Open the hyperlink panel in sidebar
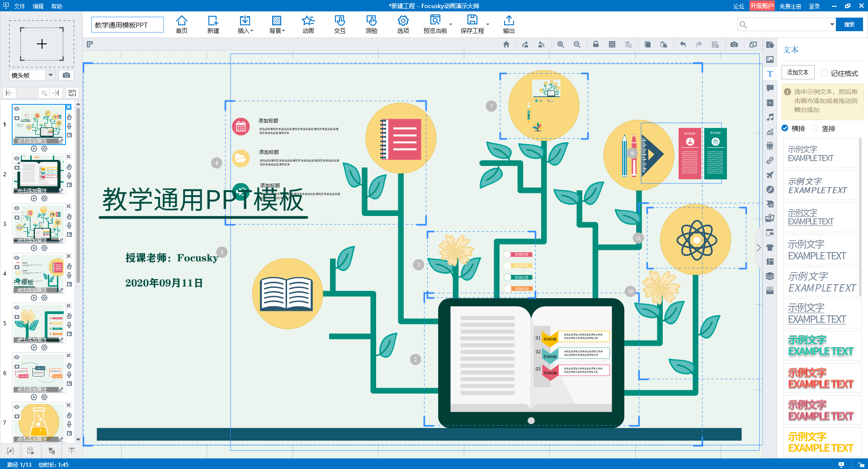 tap(770, 160)
